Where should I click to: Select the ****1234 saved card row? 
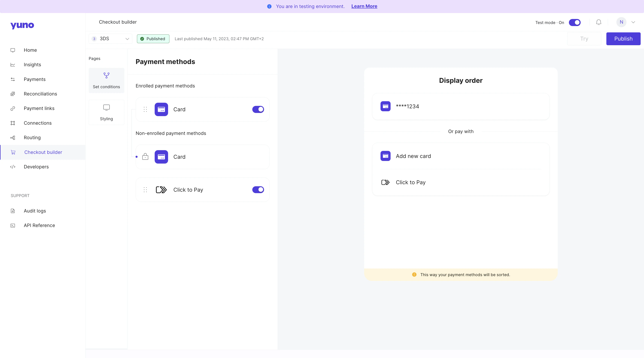460,106
